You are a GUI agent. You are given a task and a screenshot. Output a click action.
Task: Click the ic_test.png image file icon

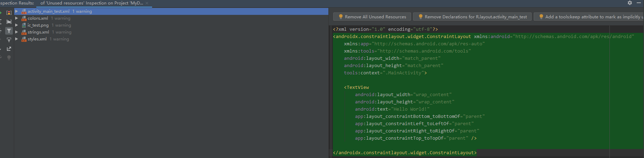[24, 25]
